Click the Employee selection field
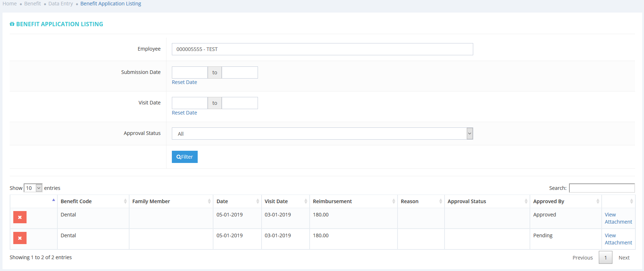The height and width of the screenshot is (271, 644). tap(322, 49)
